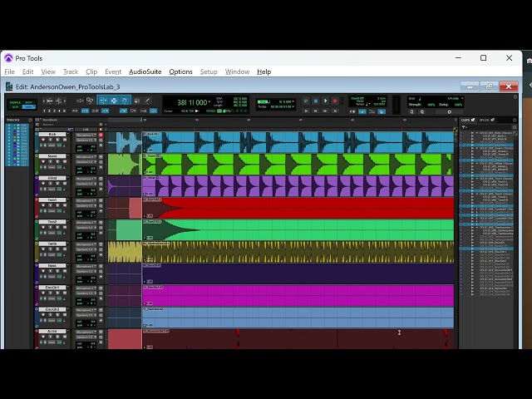The height and width of the screenshot is (399, 532).
Task: Open the Track menu
Action: 71,71
